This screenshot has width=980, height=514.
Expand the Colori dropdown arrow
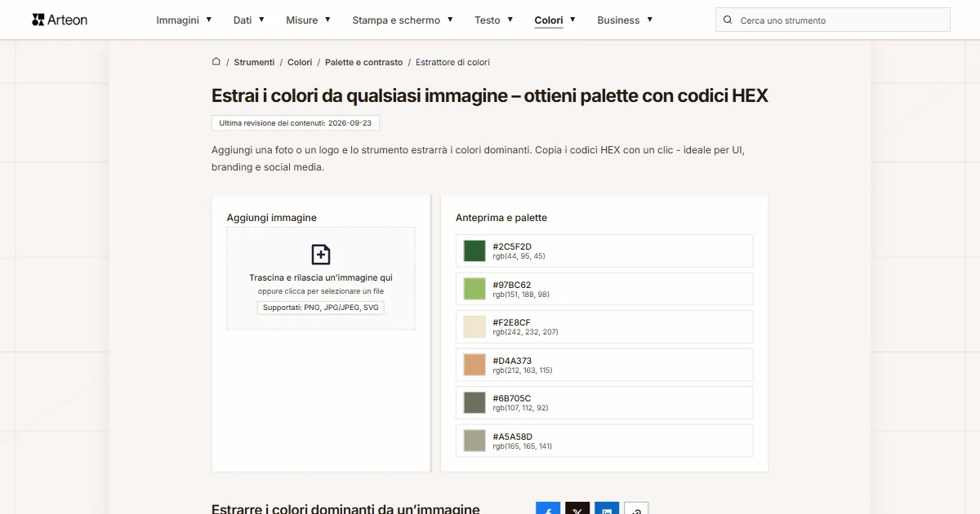pyautogui.click(x=572, y=20)
